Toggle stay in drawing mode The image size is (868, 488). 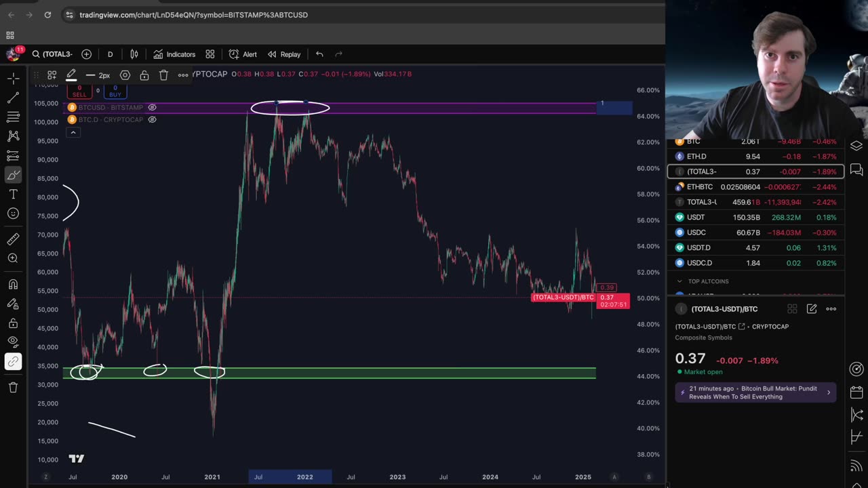(x=13, y=304)
